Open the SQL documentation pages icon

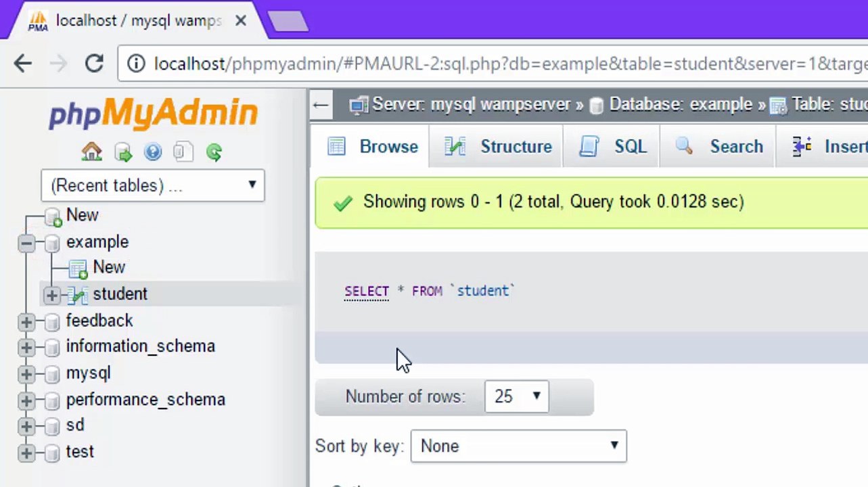coord(183,152)
